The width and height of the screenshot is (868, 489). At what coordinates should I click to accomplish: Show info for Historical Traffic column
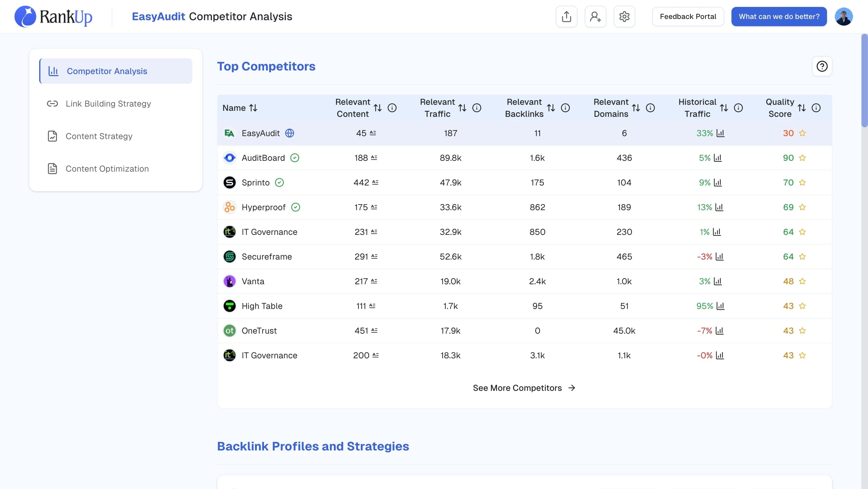point(738,108)
